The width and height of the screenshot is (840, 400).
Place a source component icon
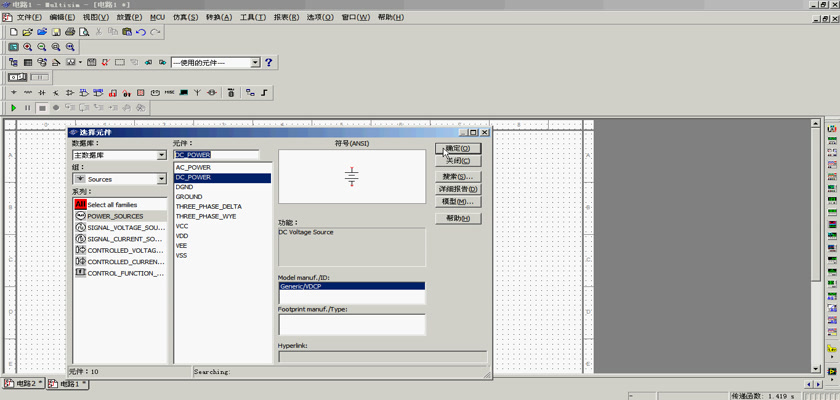[13, 93]
